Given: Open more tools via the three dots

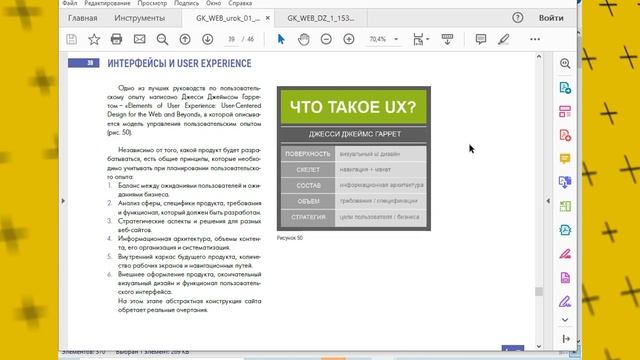Looking at the screenshot, I should click(x=535, y=39).
